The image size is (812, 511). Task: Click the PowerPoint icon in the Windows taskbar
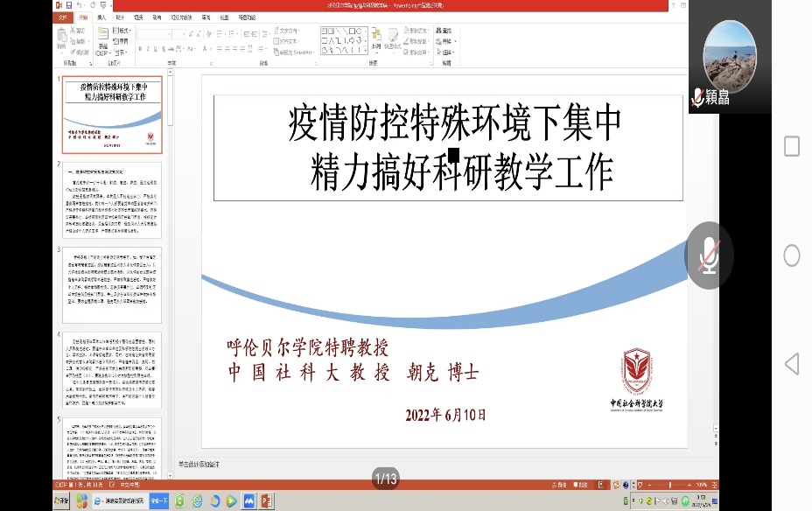coord(267,501)
